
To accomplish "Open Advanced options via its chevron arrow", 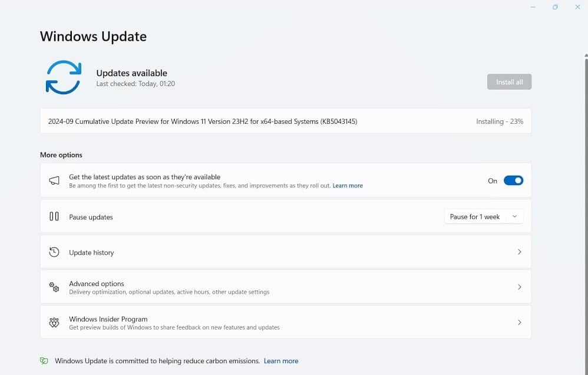I will click(x=520, y=287).
